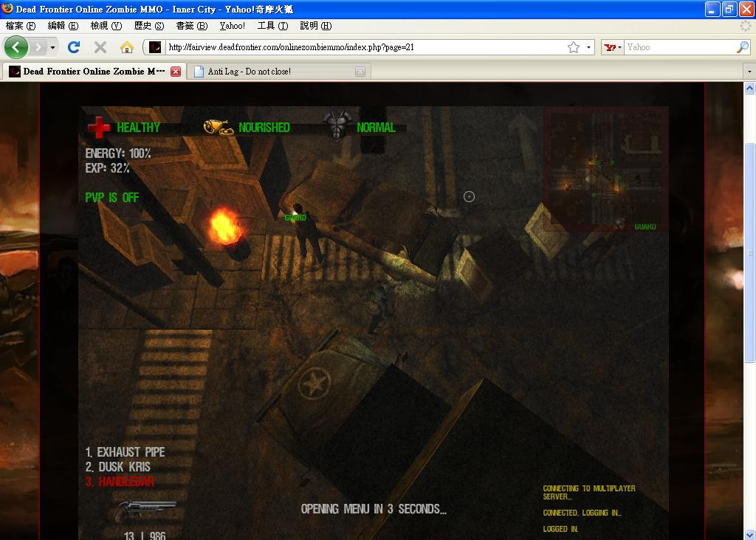Click the CONNECTED, LOGGING IN message
Image resolution: width=756 pixels, height=540 pixels.
[x=582, y=513]
